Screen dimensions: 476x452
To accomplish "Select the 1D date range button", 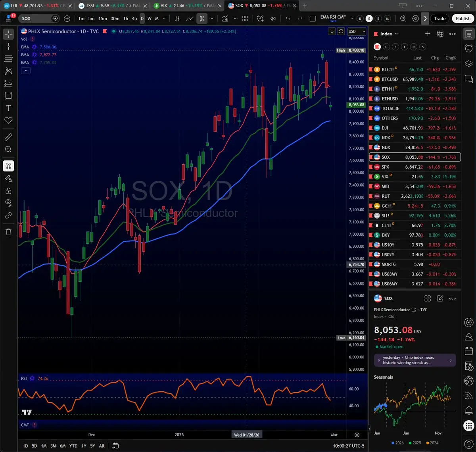I will coord(25,446).
